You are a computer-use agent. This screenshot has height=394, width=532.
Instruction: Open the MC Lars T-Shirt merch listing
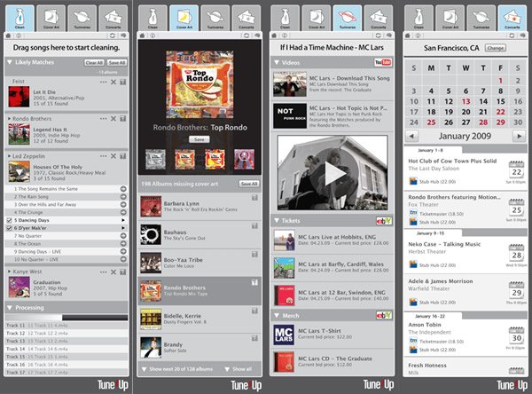tap(332, 334)
